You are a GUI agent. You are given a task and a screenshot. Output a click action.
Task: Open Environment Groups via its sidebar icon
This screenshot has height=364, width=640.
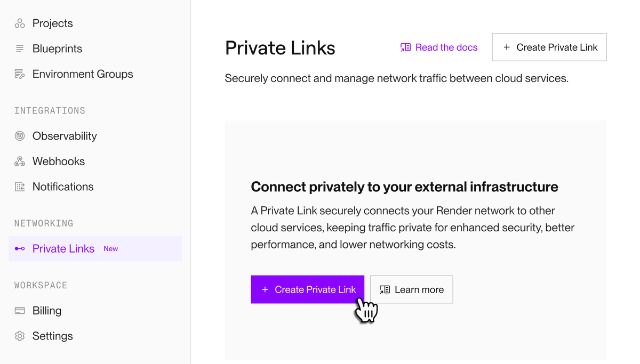pos(19,74)
